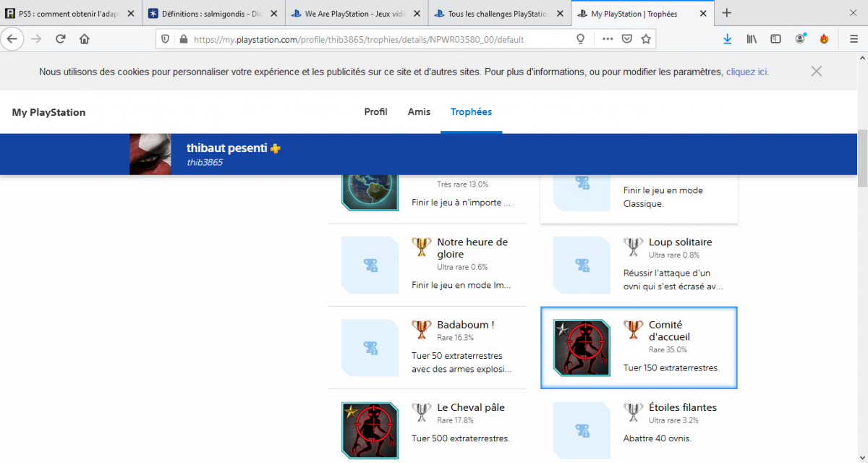The height and width of the screenshot is (463, 868).
Task: Bookmark this page with the star
Action: pos(646,39)
